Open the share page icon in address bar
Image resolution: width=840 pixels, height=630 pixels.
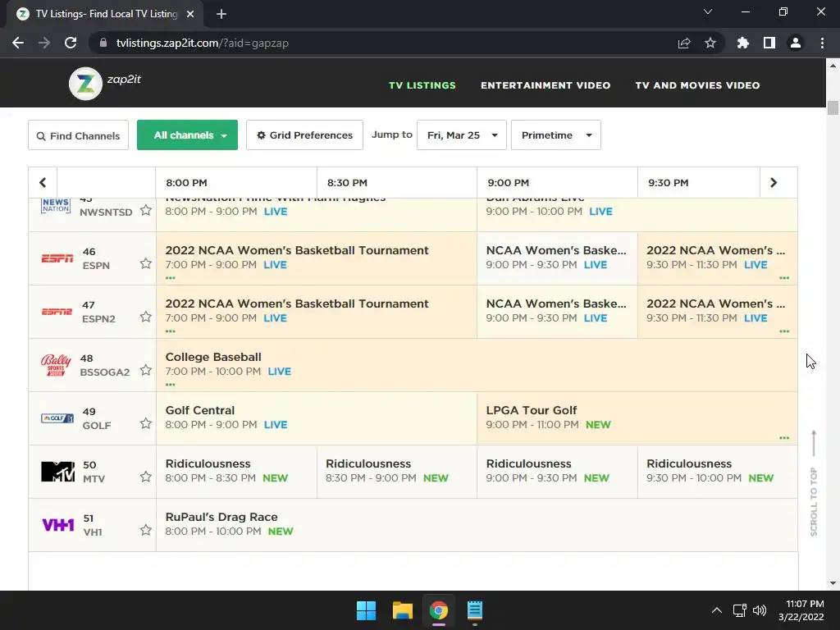[684, 43]
